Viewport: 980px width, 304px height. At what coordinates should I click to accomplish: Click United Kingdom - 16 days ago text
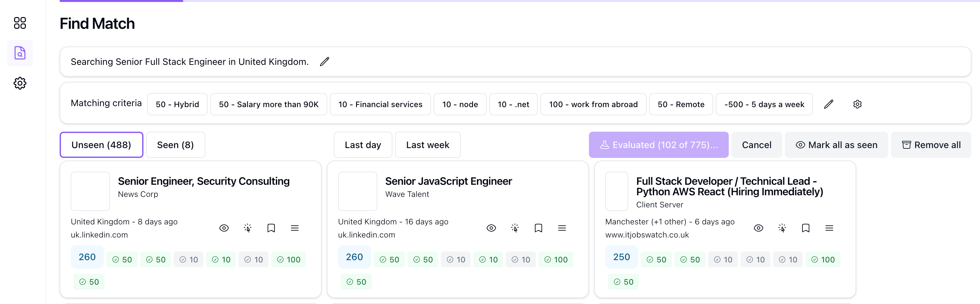click(393, 222)
